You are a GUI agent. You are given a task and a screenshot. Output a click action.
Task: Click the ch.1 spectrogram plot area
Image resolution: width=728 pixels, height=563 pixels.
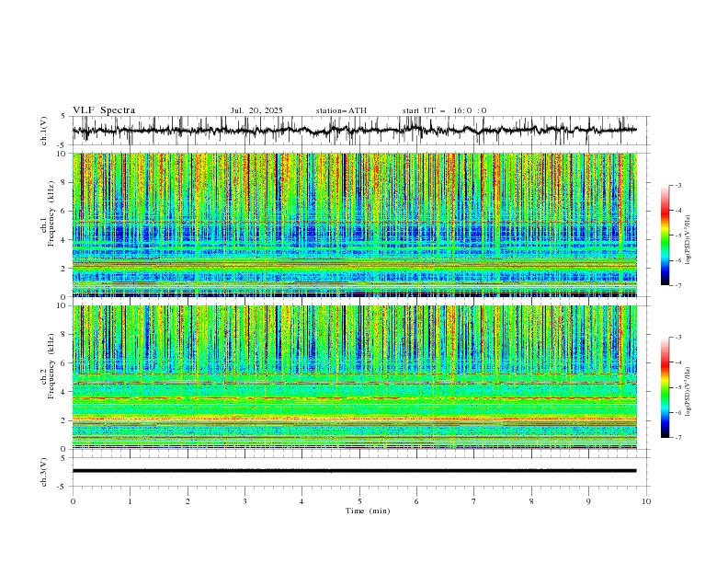pyautogui.click(x=355, y=224)
